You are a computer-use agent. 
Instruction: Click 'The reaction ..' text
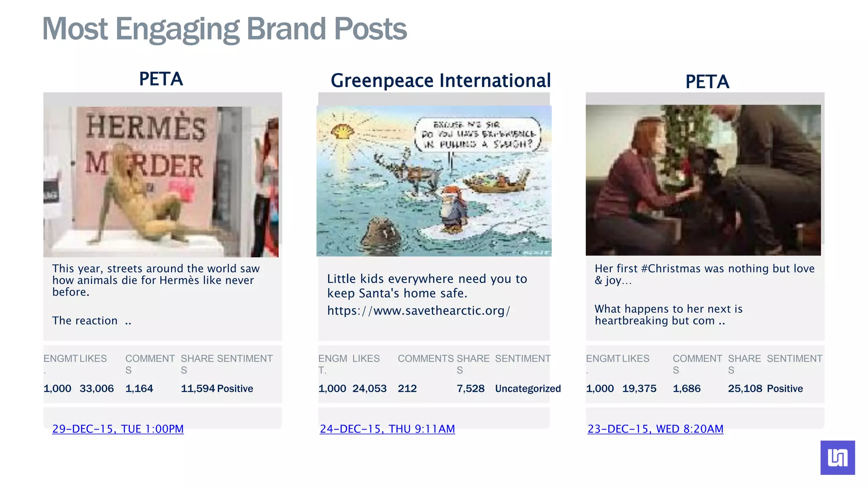coord(92,321)
